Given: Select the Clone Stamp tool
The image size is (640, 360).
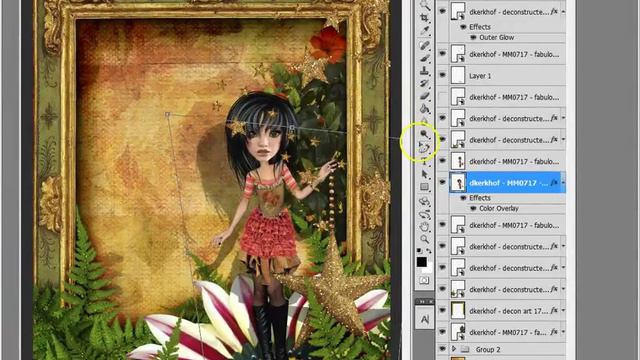Looking at the screenshot, I should (424, 71).
